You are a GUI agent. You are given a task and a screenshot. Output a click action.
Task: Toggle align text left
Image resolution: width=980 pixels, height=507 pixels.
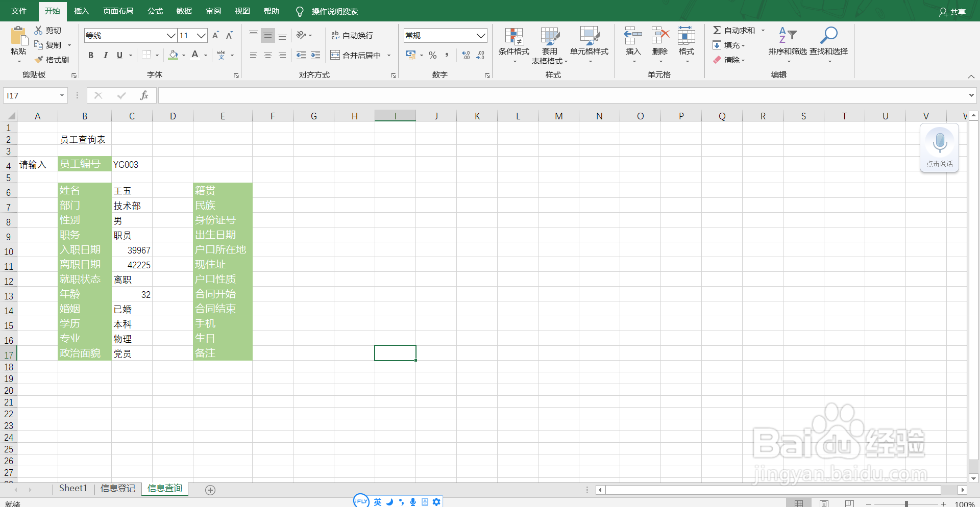tap(253, 55)
